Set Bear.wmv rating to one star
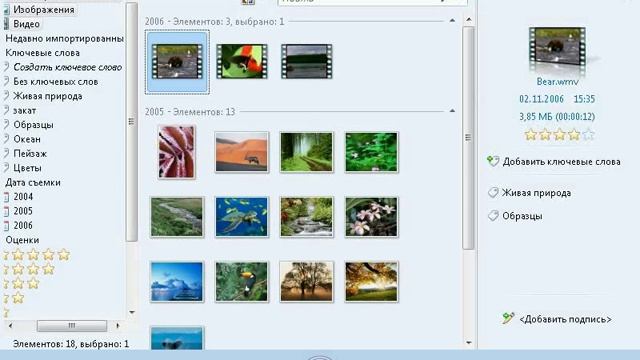The width and height of the screenshot is (640, 360). click(x=530, y=134)
